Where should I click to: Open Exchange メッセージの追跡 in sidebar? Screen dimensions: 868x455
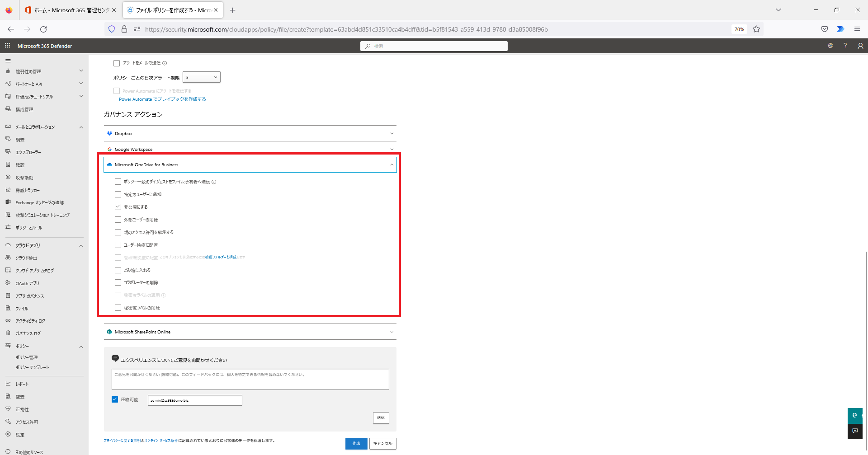[x=40, y=202]
